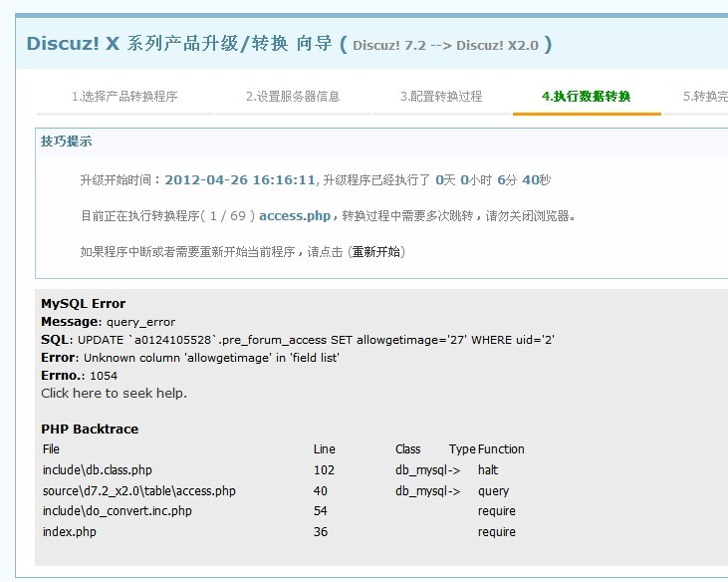Click require function in do_convert.inc.php row
The height and width of the screenshot is (582, 728).
(x=497, y=511)
